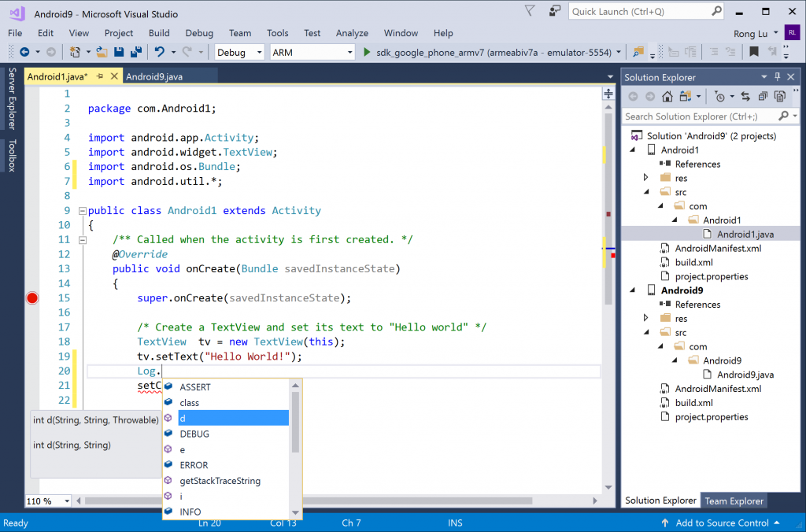Image resolution: width=806 pixels, height=532 pixels.
Task: Unpin the Solution Explorer panel
Action: (x=778, y=77)
